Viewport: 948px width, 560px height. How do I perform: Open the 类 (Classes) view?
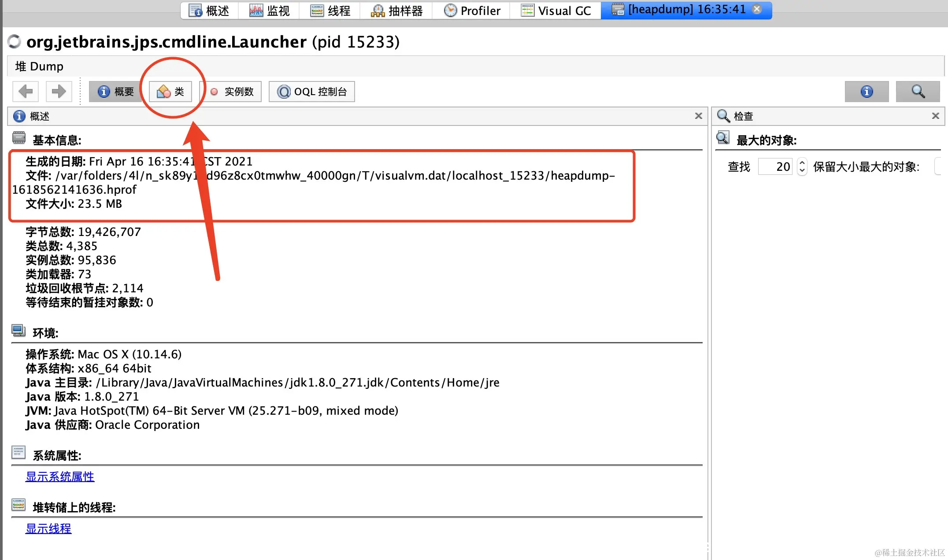click(x=171, y=92)
